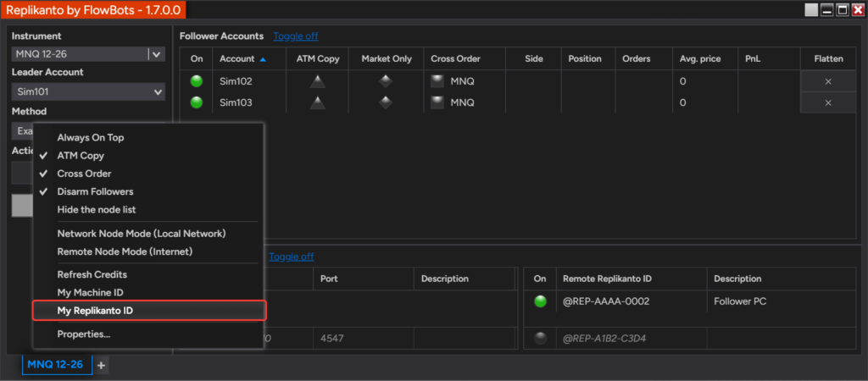The height and width of the screenshot is (381, 868).
Task: Toggle green light for @REP-AAAA-0002 node
Action: pos(540,301)
